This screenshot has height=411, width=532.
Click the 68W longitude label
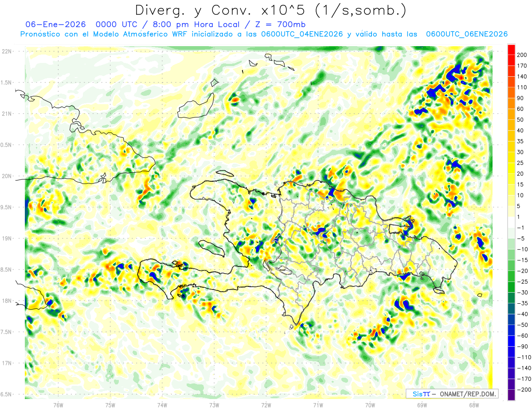[474, 405]
